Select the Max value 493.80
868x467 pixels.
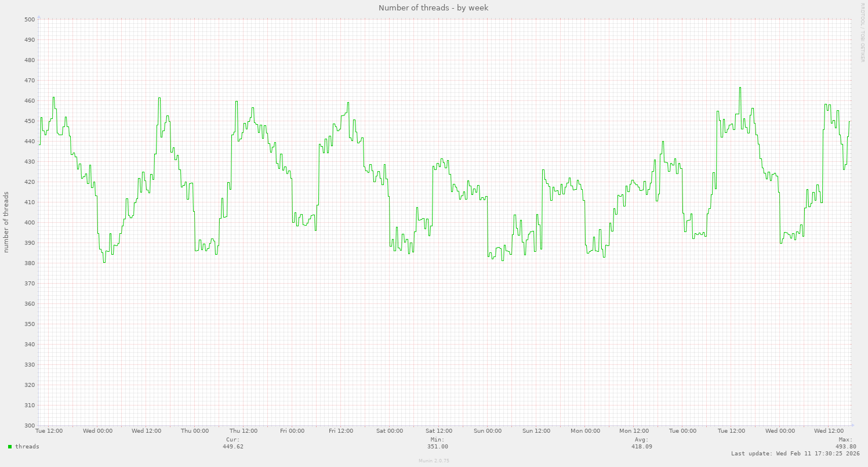845,447
